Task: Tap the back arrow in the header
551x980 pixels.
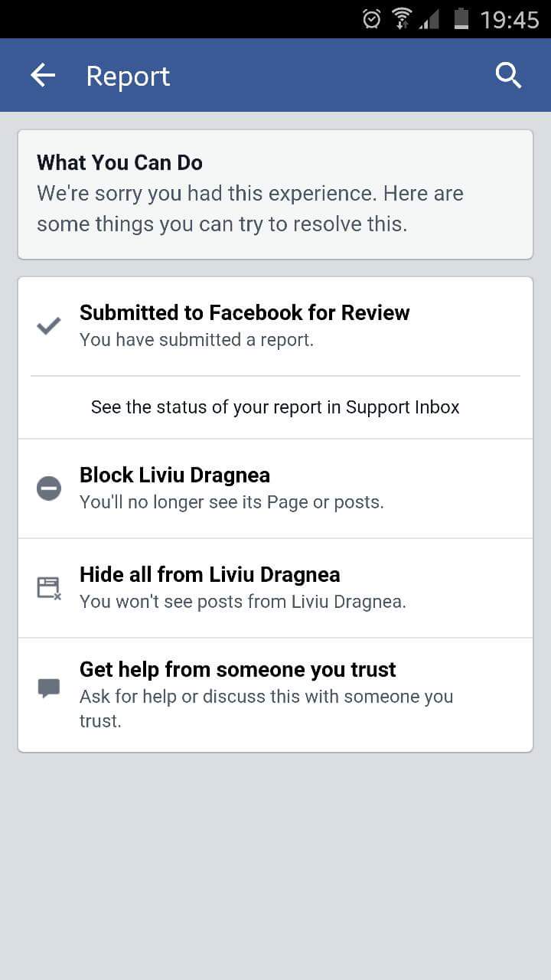Action: click(x=43, y=75)
